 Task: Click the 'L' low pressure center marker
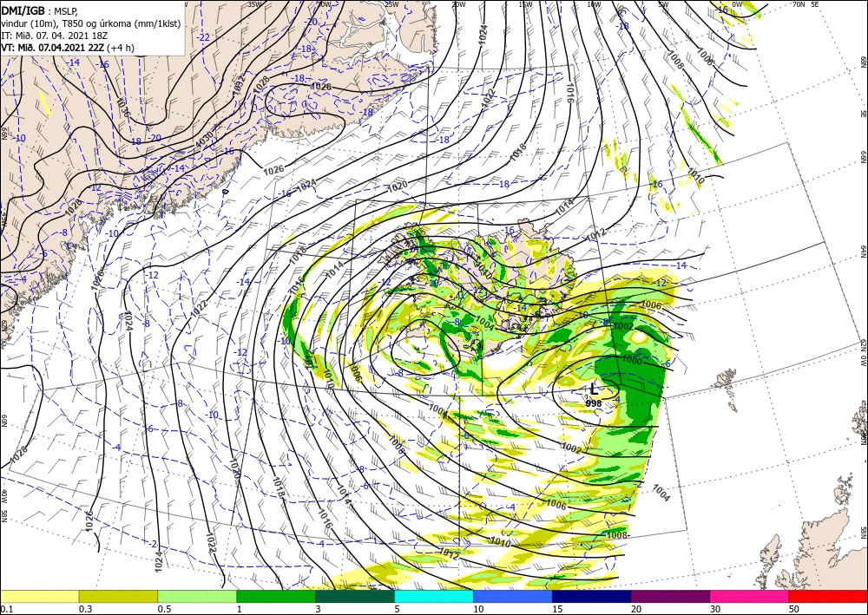coord(595,388)
